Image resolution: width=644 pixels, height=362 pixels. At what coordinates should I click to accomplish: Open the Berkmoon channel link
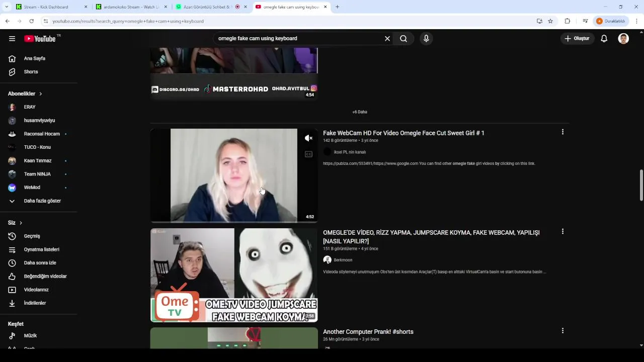[343, 260]
